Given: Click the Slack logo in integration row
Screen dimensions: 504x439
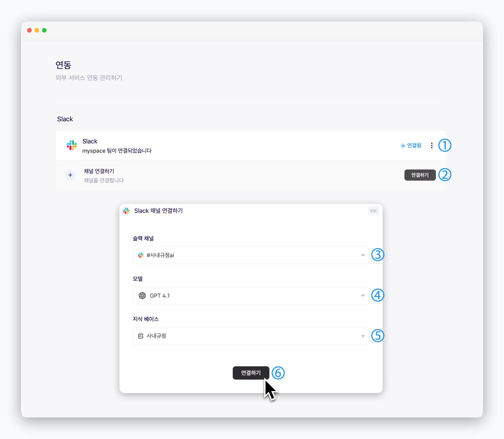Looking at the screenshot, I should click(x=72, y=145).
